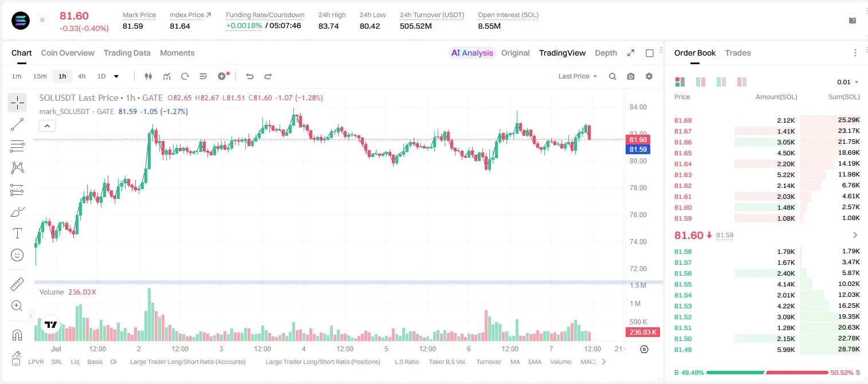Select the ruler measure tool
The width and height of the screenshot is (868, 384).
coord(17,284)
